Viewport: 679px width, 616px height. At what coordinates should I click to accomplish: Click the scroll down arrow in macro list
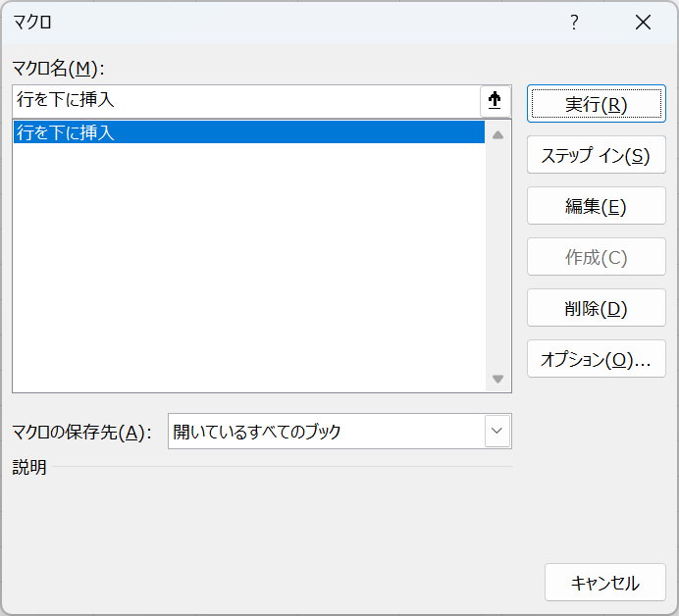coord(497,379)
